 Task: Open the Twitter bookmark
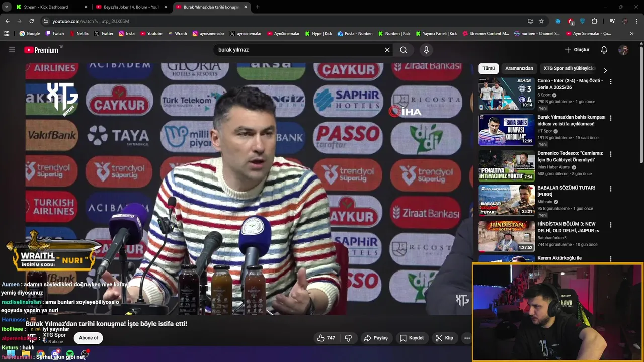[104, 34]
